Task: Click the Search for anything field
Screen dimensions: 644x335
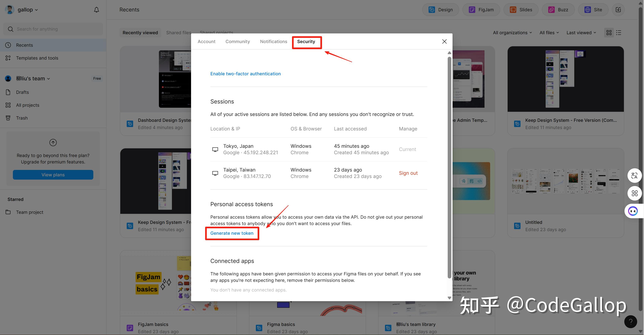Action: pyautogui.click(x=53, y=29)
